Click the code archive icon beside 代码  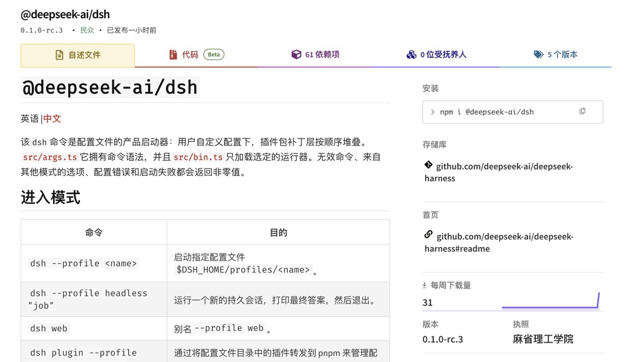pos(172,55)
